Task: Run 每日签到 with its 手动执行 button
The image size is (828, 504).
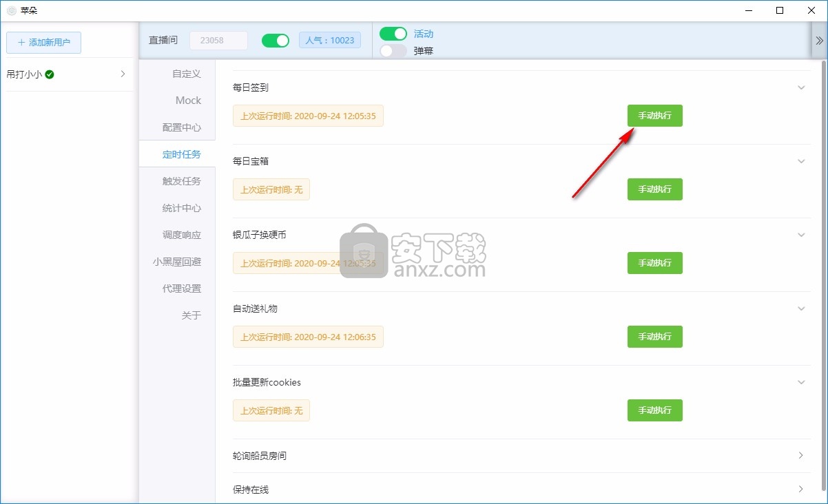Action: point(654,116)
